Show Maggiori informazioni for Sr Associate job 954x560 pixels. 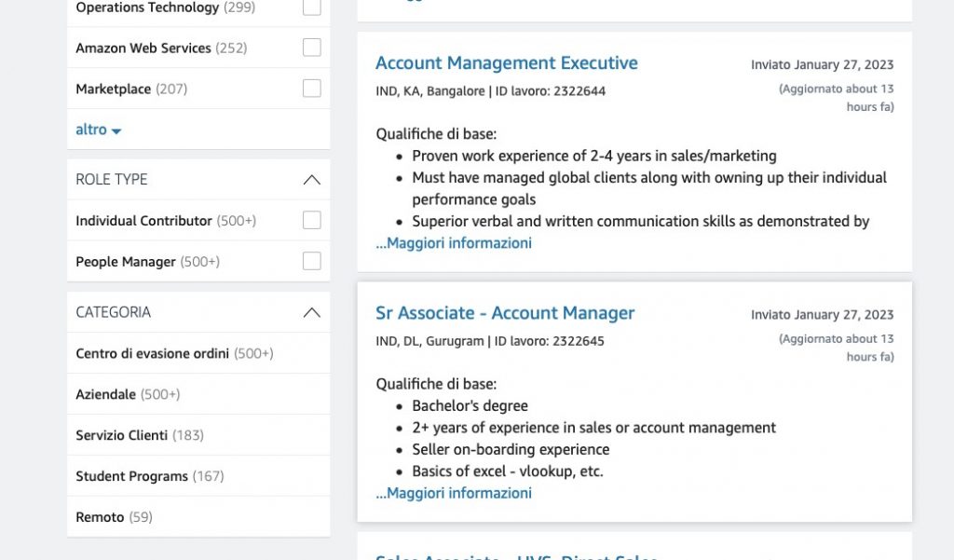click(454, 493)
